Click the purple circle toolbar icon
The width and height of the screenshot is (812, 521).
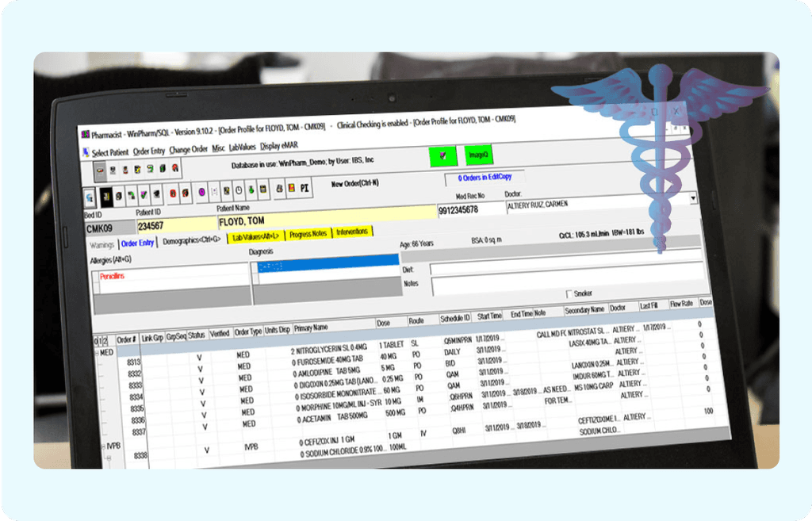(202, 190)
